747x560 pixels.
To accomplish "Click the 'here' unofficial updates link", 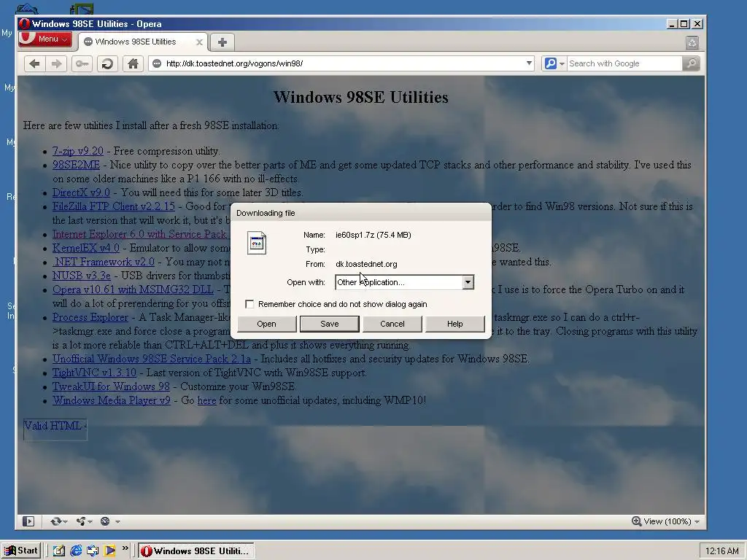I will pyautogui.click(x=206, y=400).
